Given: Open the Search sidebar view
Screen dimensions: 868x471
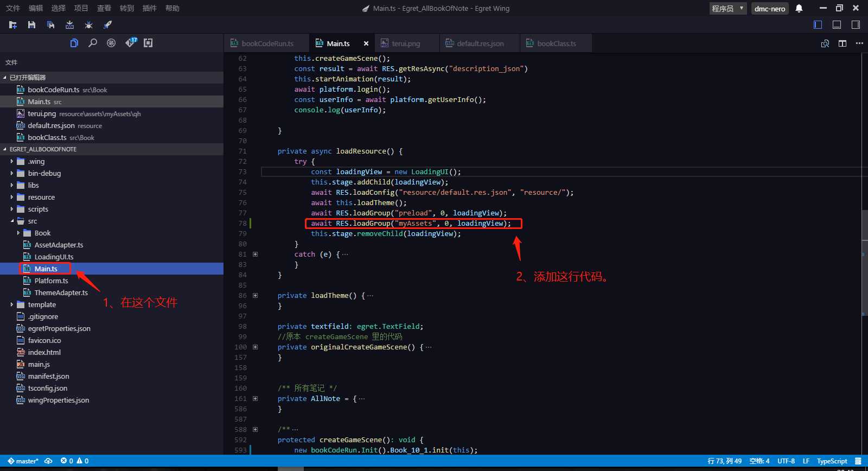Looking at the screenshot, I should click(x=93, y=43).
